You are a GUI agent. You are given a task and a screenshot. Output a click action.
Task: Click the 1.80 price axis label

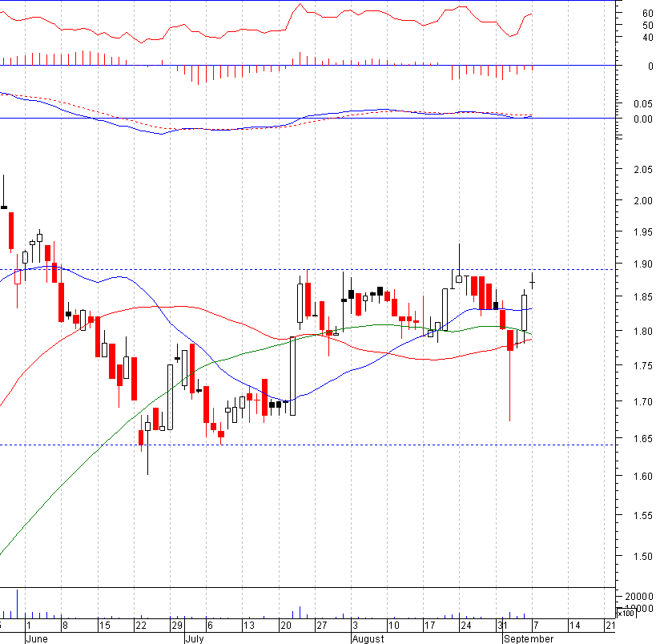pos(643,332)
